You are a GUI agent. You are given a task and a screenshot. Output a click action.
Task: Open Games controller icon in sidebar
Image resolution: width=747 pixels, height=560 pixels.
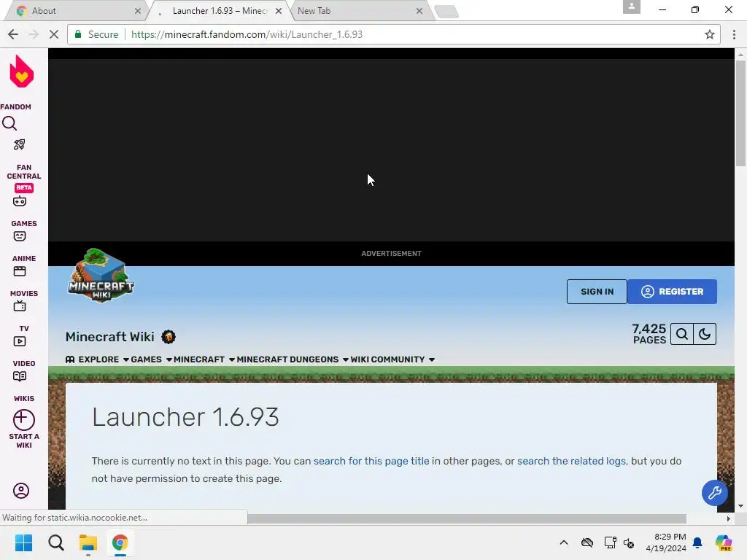click(x=20, y=201)
